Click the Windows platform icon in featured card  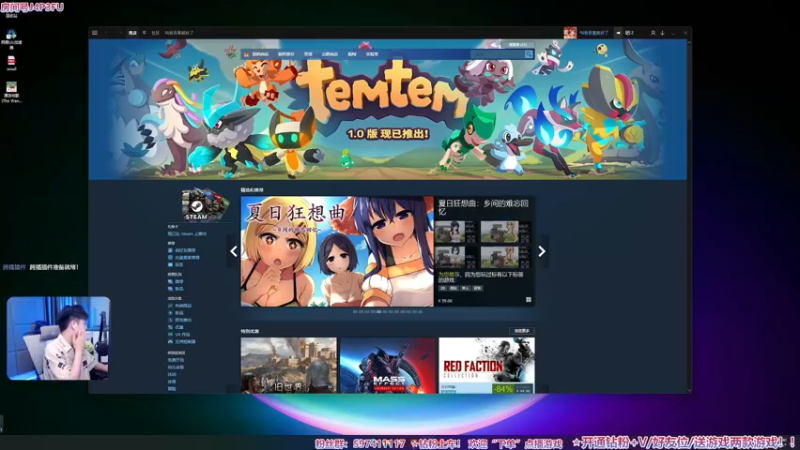tap(529, 300)
